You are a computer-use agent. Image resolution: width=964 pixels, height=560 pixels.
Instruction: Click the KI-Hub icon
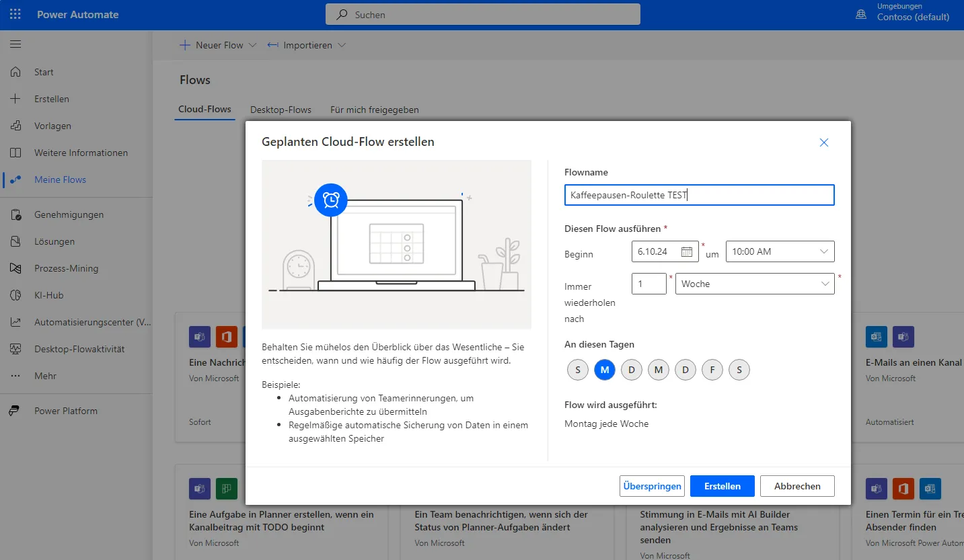(x=15, y=295)
